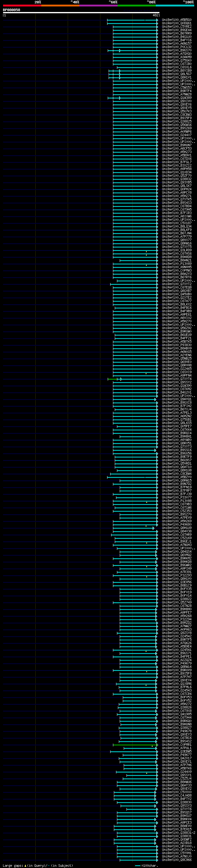Click the UniRef100_Q9XEY6 label
The image size is (197, 868).
pos(176,104)
